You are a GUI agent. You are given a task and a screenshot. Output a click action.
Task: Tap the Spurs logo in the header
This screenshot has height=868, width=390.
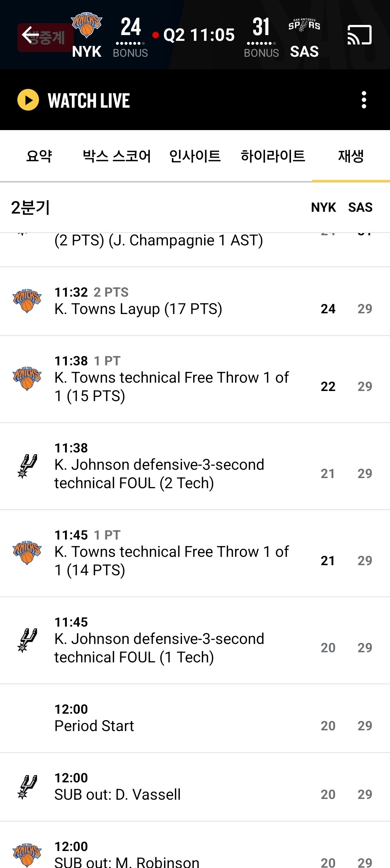[304, 25]
